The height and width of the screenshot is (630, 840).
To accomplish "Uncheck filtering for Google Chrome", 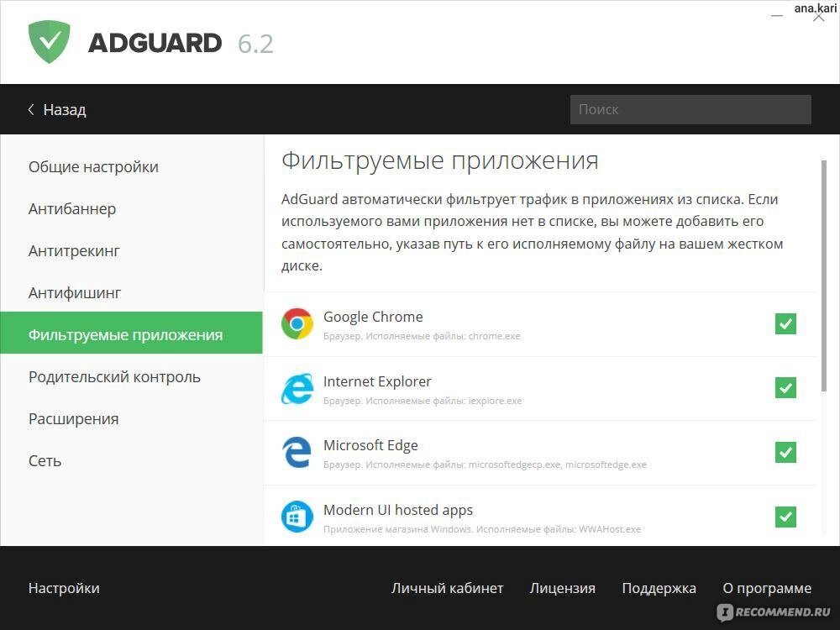I will 785,323.
